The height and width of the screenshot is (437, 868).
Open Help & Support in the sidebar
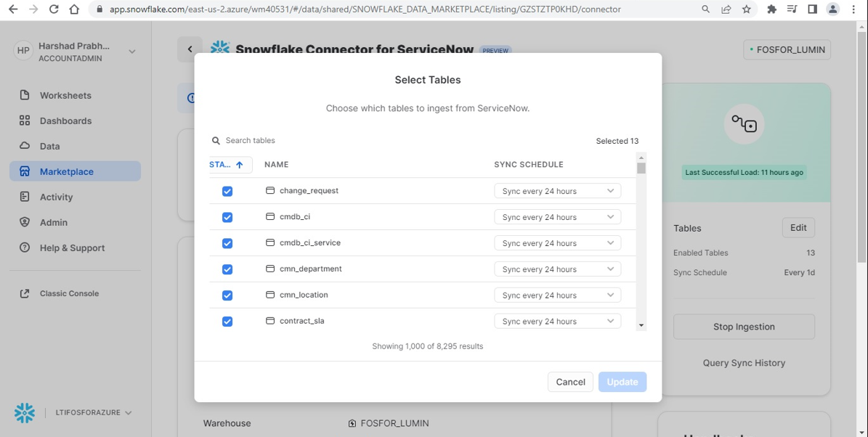[x=76, y=248]
